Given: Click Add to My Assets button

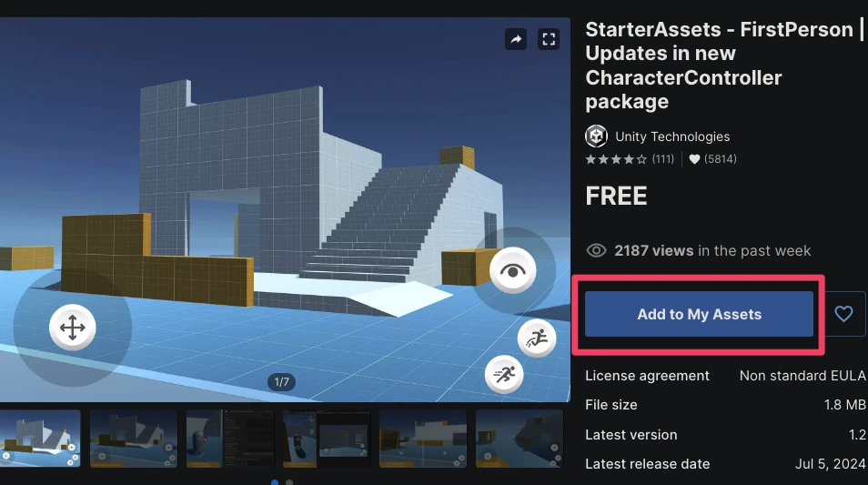Looking at the screenshot, I should [699, 314].
